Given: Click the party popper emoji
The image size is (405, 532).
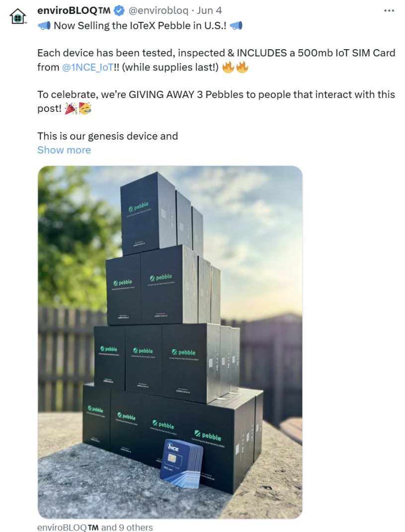Looking at the screenshot, I should [71, 108].
